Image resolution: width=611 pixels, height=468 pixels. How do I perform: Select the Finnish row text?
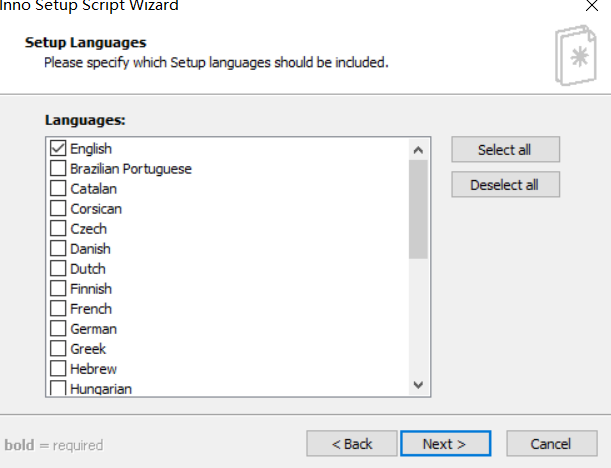pos(91,289)
